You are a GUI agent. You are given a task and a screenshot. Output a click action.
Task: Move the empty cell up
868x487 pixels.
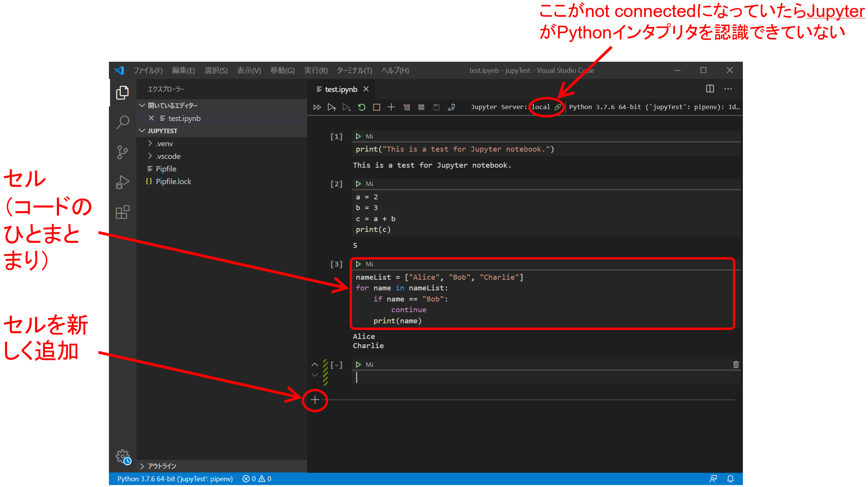[315, 365]
